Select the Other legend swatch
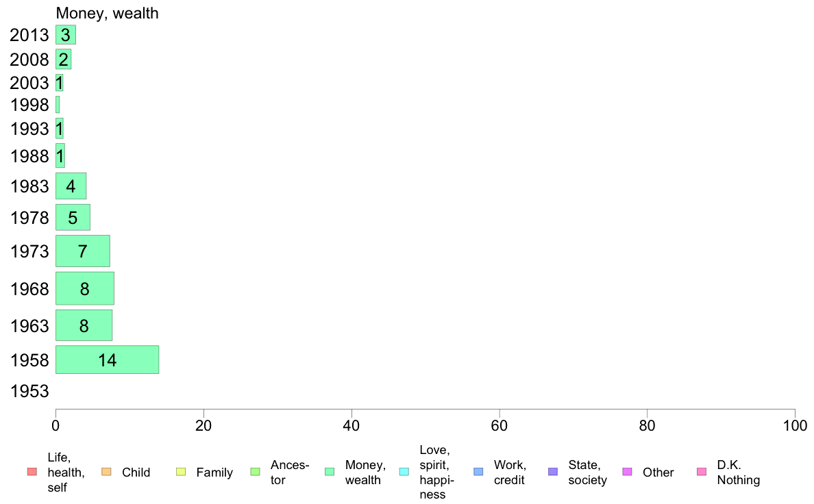 click(x=627, y=472)
